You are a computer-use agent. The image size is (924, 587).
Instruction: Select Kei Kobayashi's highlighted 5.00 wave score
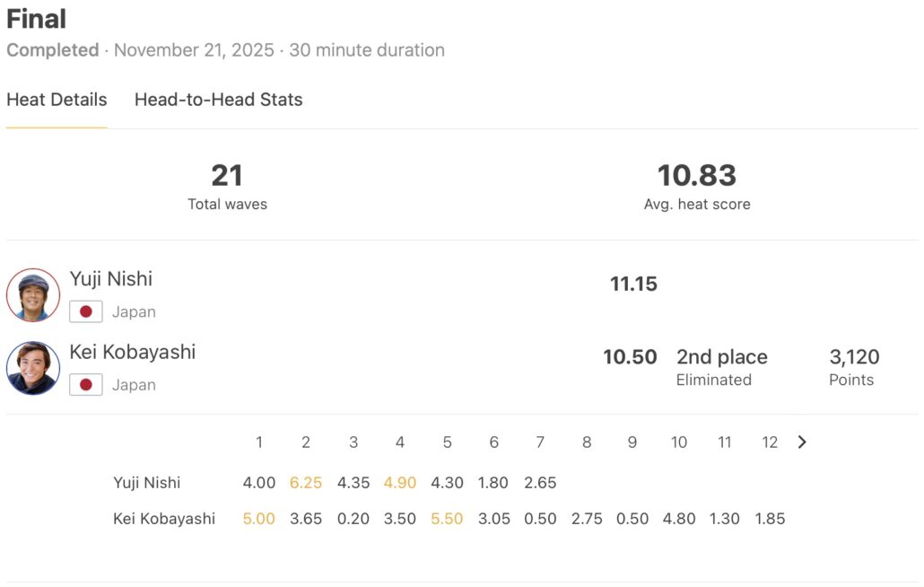point(259,519)
